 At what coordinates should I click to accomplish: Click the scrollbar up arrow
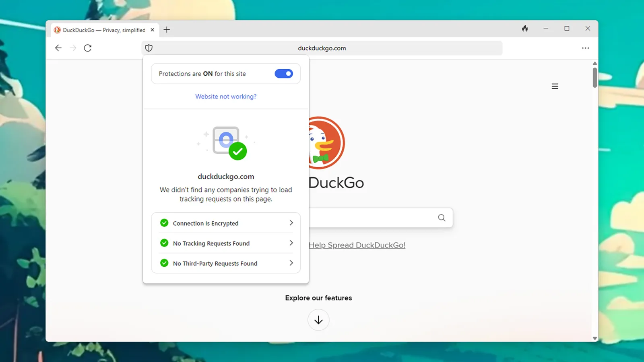click(595, 63)
